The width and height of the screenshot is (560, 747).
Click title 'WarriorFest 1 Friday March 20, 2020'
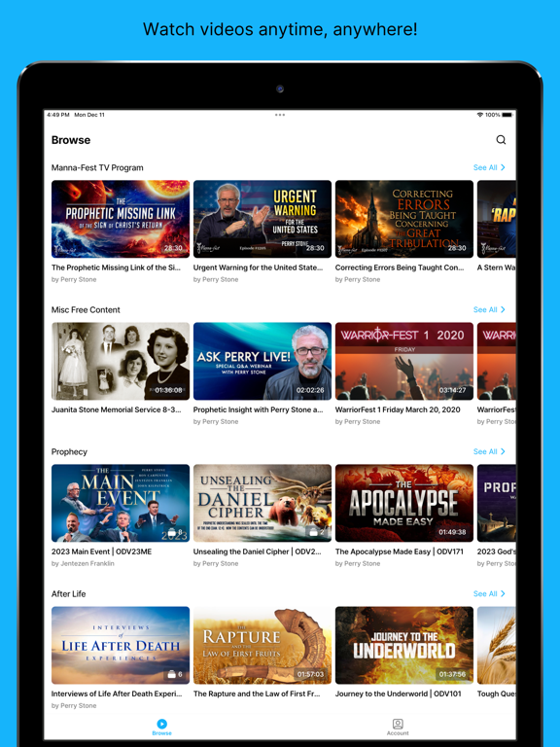point(398,409)
